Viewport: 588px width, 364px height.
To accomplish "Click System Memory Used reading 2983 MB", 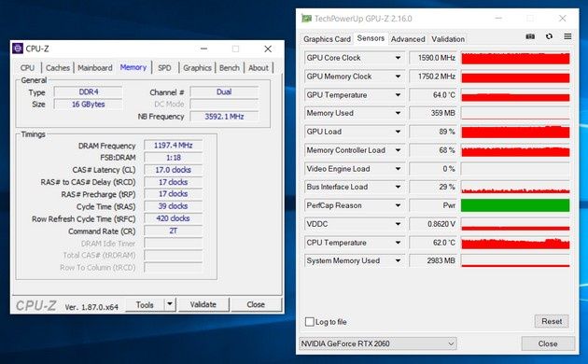I will 433,260.
